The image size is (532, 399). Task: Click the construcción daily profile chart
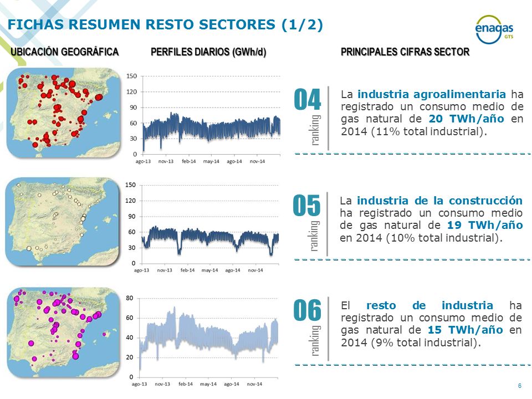click(x=202, y=227)
